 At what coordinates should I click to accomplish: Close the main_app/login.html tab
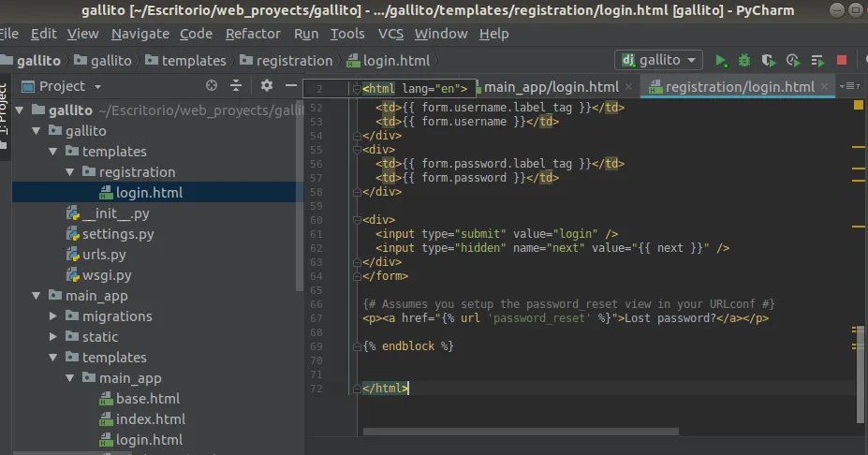pyautogui.click(x=629, y=87)
